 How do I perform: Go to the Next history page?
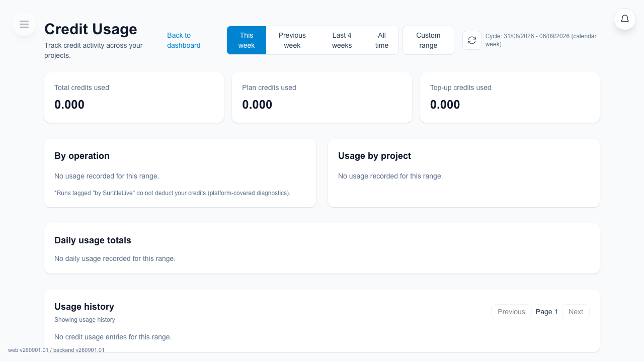click(576, 312)
